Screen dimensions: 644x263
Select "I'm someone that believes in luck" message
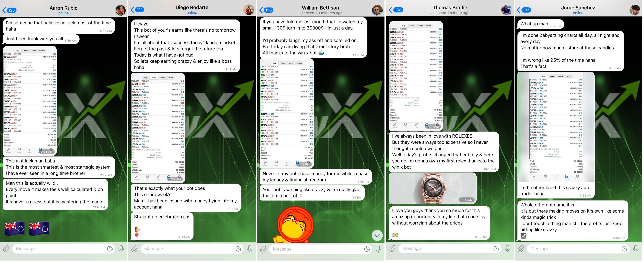click(59, 26)
